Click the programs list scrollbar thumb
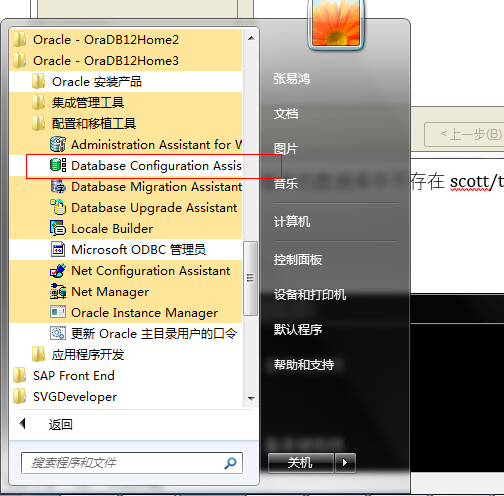This screenshot has height=496, width=504. (250, 278)
